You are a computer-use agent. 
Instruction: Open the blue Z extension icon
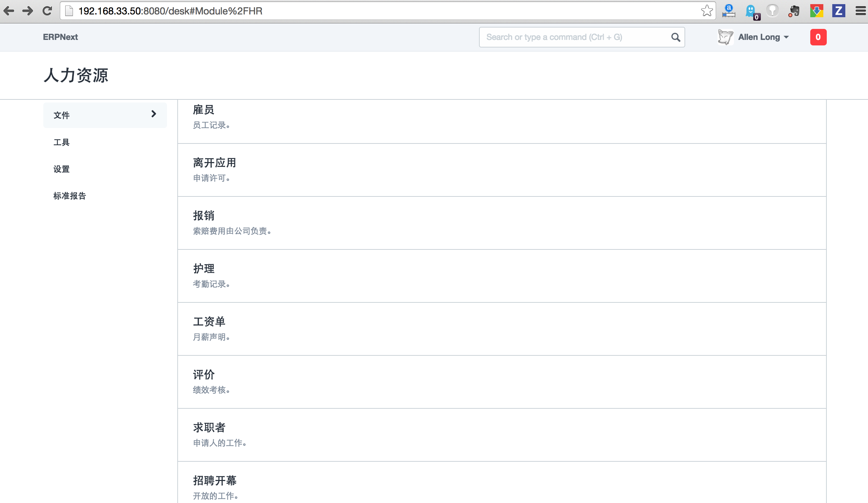tap(838, 11)
